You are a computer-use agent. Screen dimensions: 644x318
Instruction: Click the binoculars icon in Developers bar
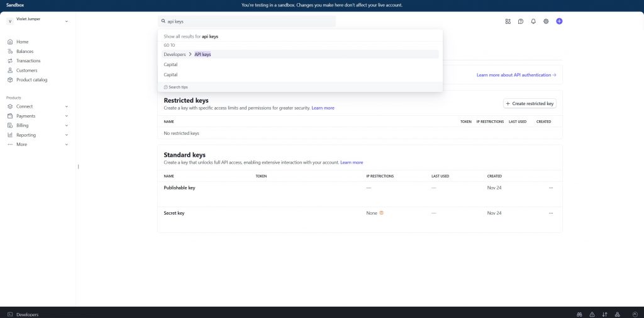coord(579,314)
